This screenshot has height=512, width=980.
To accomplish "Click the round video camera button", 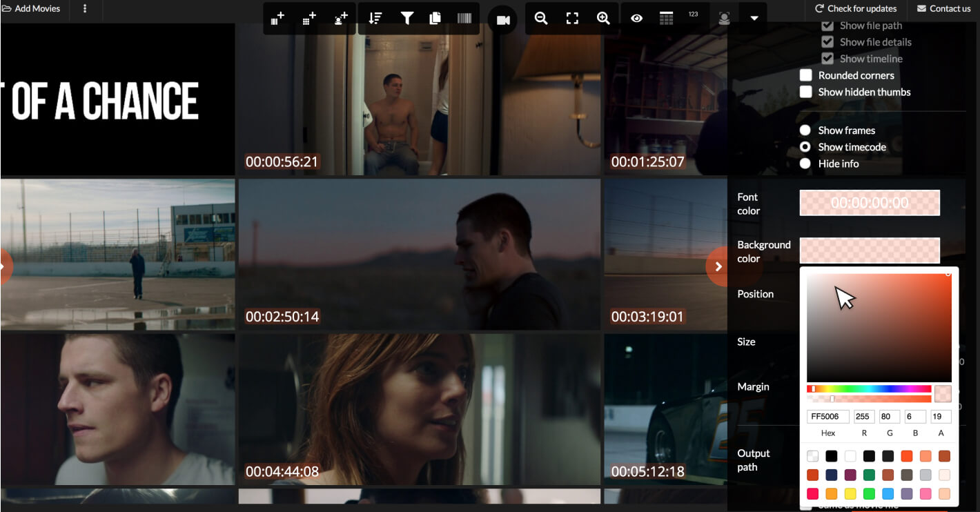I will click(x=503, y=20).
